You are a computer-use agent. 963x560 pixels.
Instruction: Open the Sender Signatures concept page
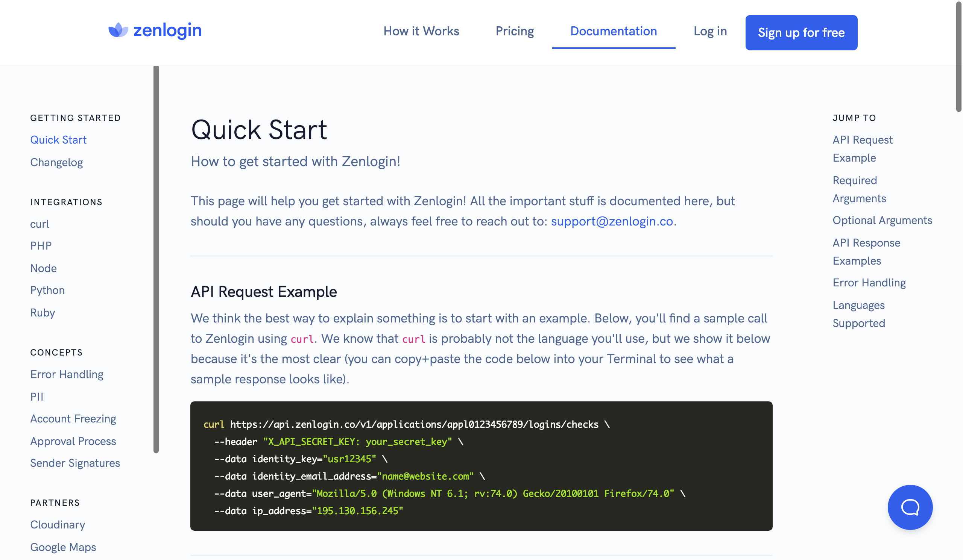[75, 463]
